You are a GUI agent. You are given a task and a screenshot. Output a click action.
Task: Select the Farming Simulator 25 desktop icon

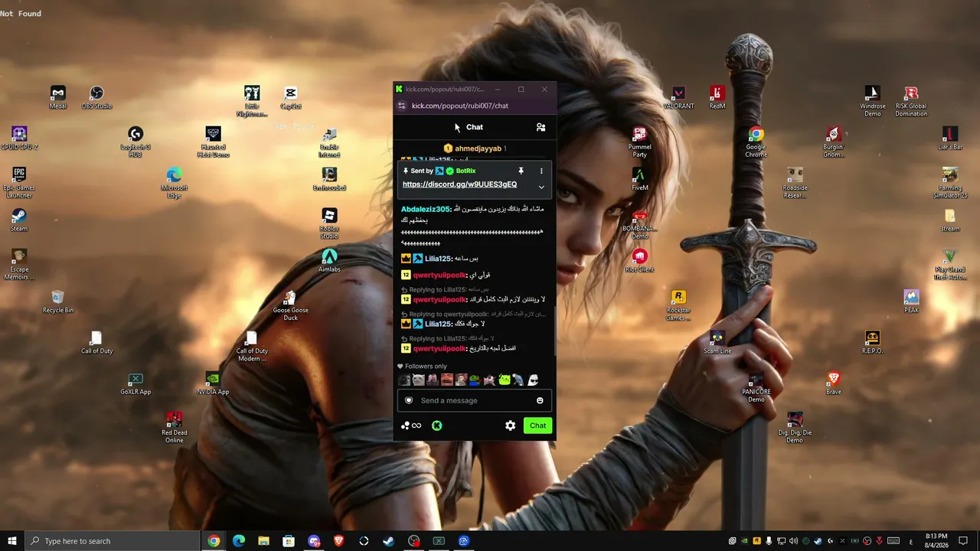[950, 183]
